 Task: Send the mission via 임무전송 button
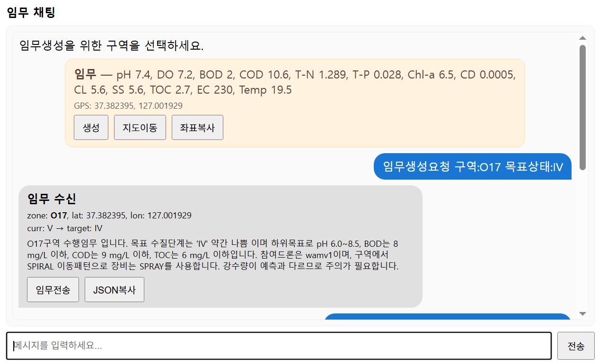(x=53, y=290)
